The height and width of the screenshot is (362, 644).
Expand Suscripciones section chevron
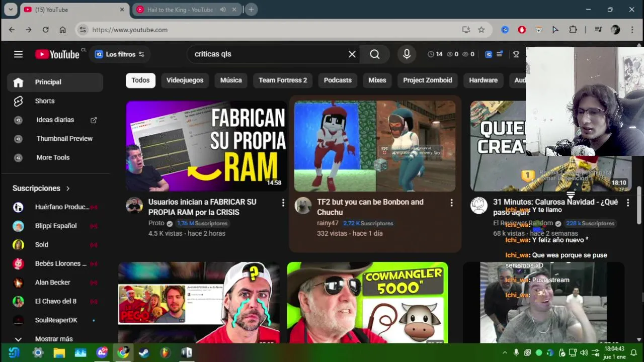click(68, 189)
